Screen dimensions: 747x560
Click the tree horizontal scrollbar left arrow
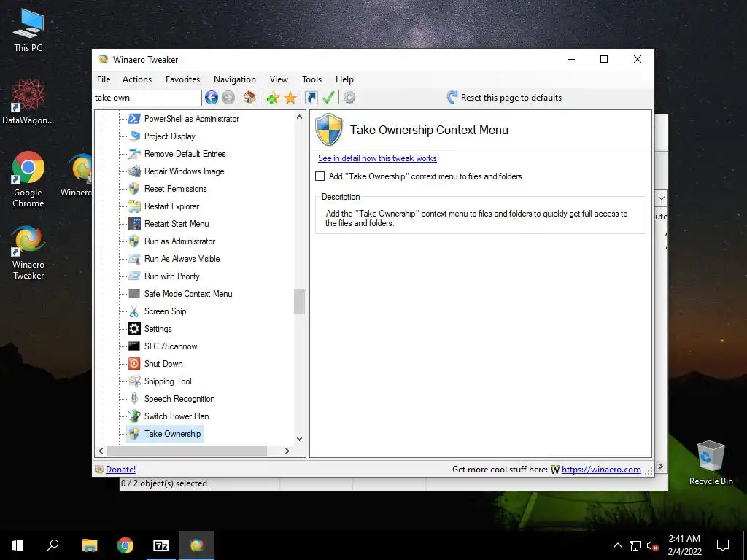point(101,451)
